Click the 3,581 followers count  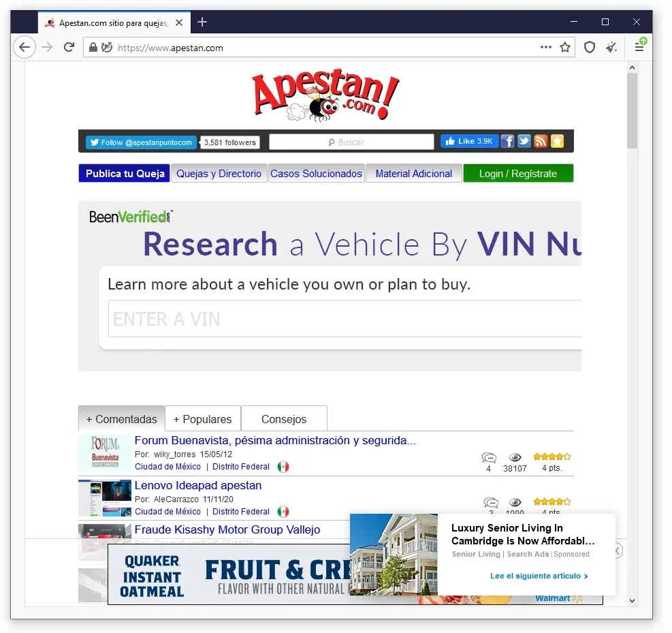(x=229, y=142)
